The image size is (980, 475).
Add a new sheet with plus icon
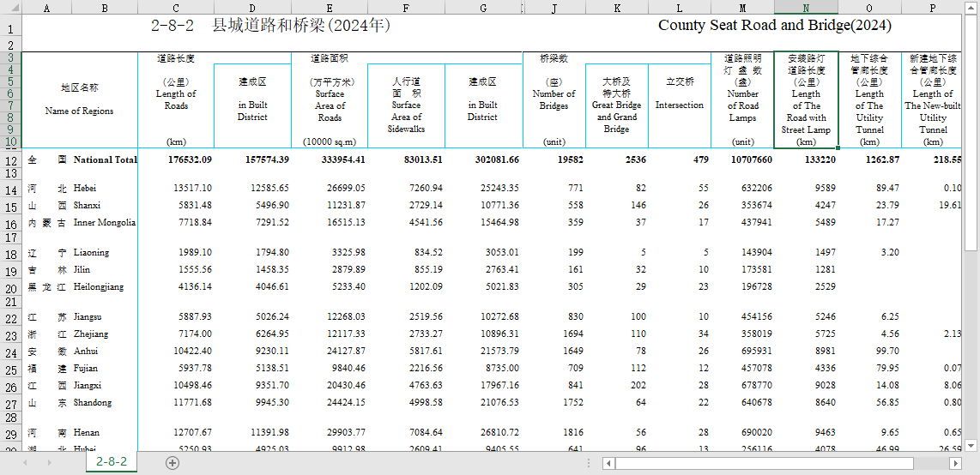172,462
